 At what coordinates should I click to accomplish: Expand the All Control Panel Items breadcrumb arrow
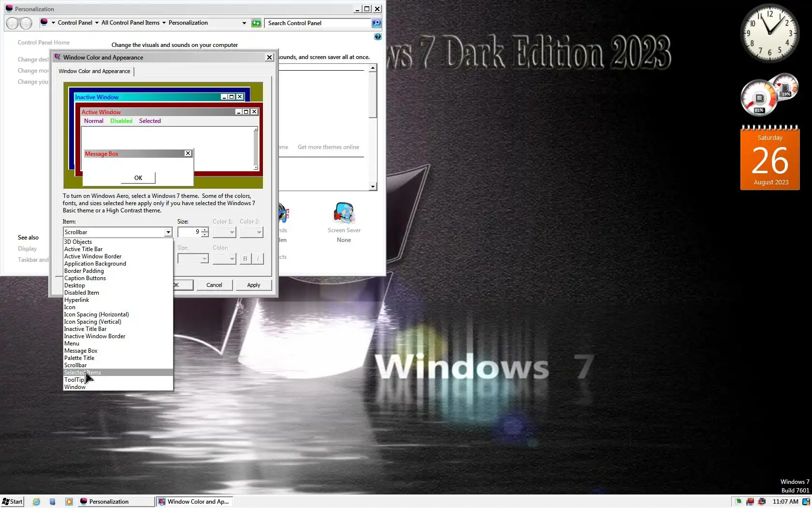[x=164, y=23]
